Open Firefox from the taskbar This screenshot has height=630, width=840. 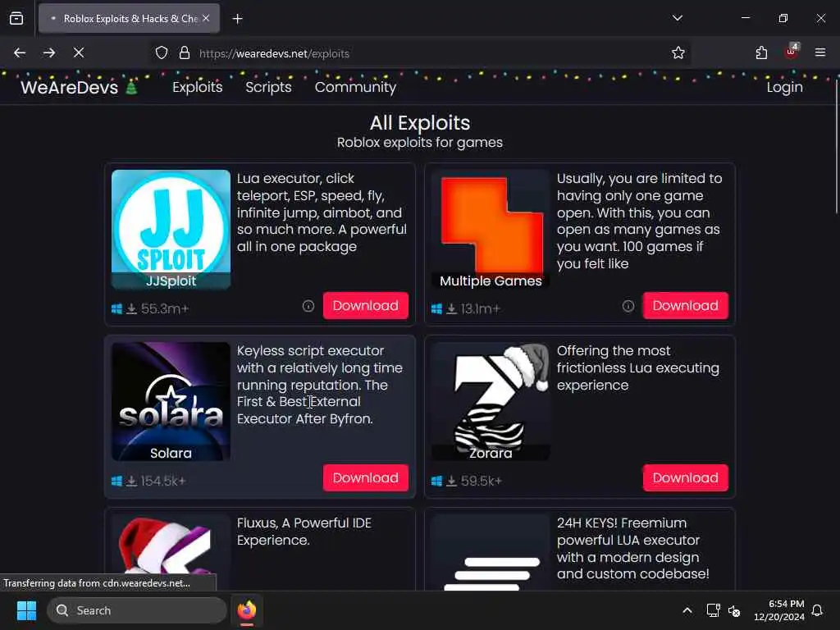246,610
